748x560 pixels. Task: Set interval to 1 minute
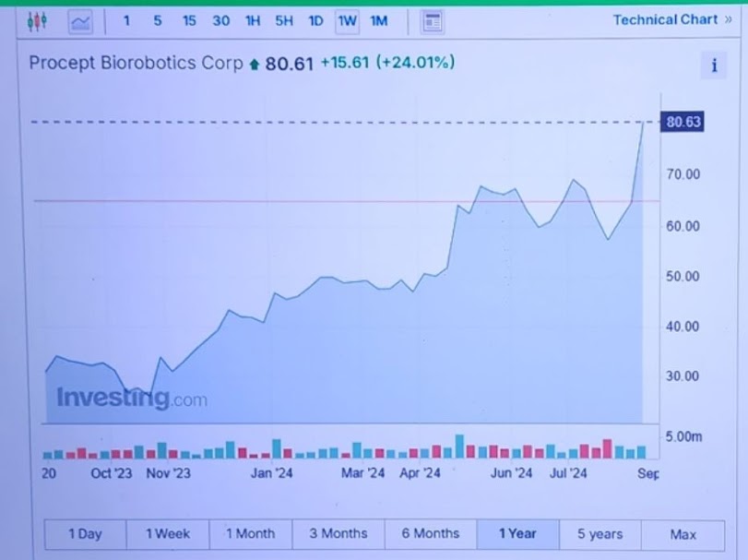click(x=126, y=21)
